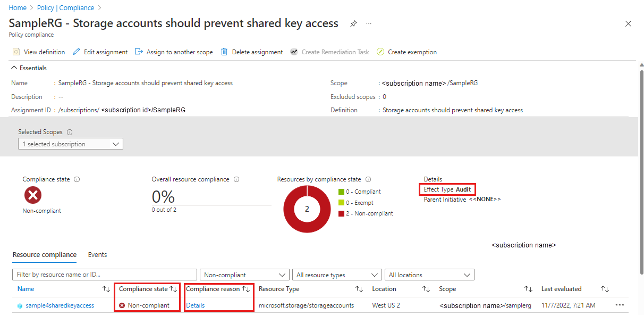Viewport: 644px width, 315px height.
Task: Open the Non-compliant filter dropdown
Action: coord(244,275)
